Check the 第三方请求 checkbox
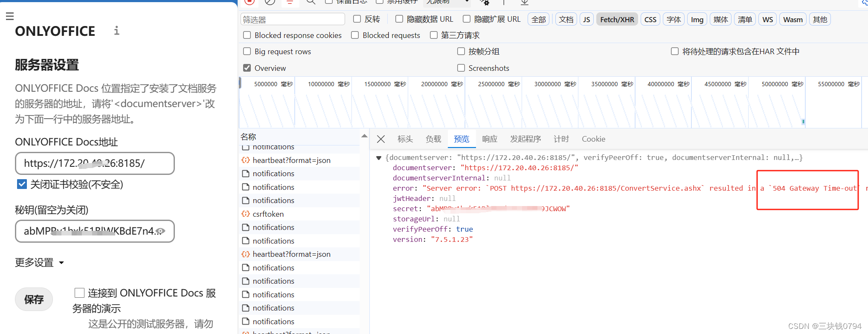868x334 pixels. tap(434, 35)
